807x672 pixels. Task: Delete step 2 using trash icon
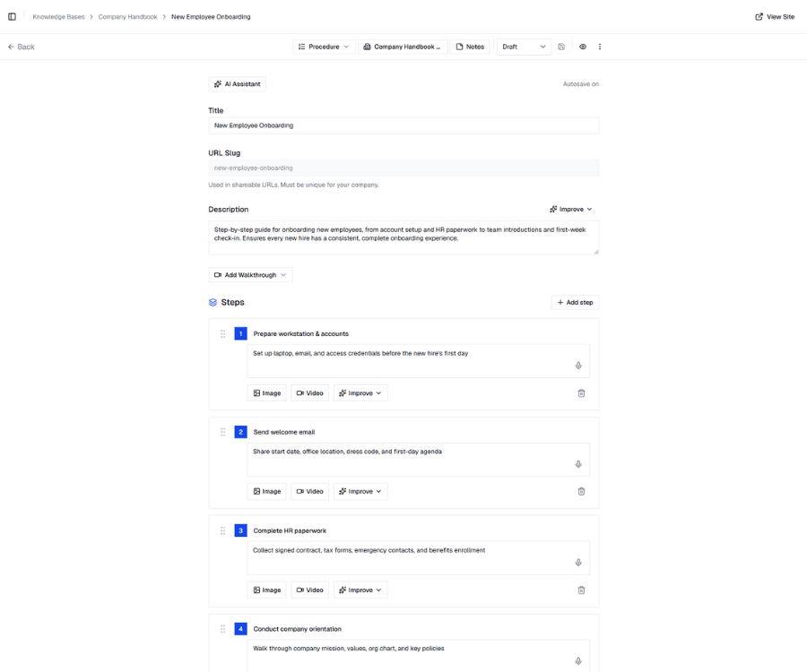coord(581,491)
